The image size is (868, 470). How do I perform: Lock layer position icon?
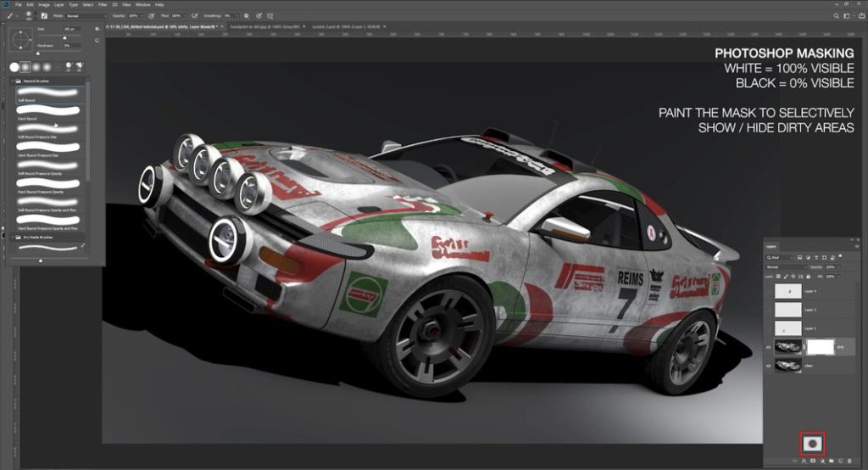coord(793,277)
